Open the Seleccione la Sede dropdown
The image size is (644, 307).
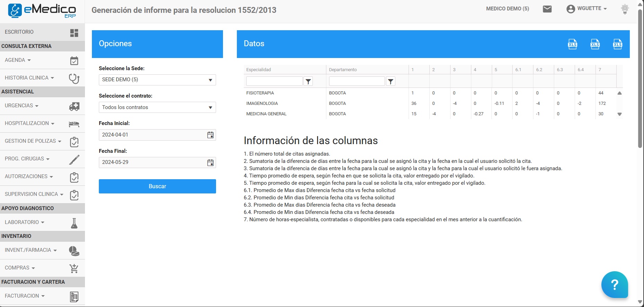point(157,80)
